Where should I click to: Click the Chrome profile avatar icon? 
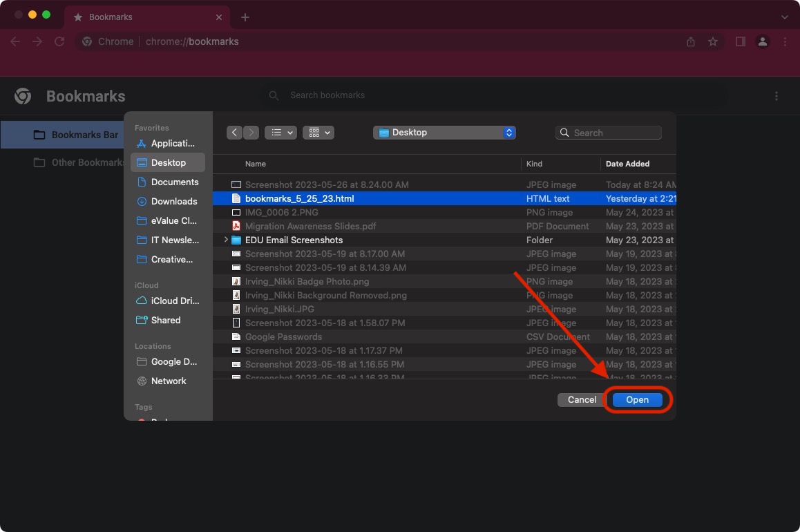[763, 41]
